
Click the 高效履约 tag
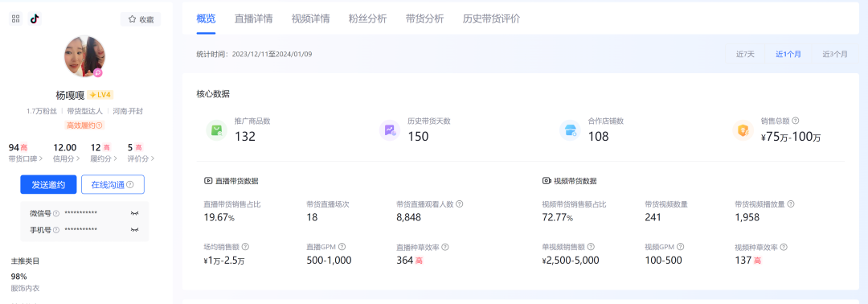(84, 125)
